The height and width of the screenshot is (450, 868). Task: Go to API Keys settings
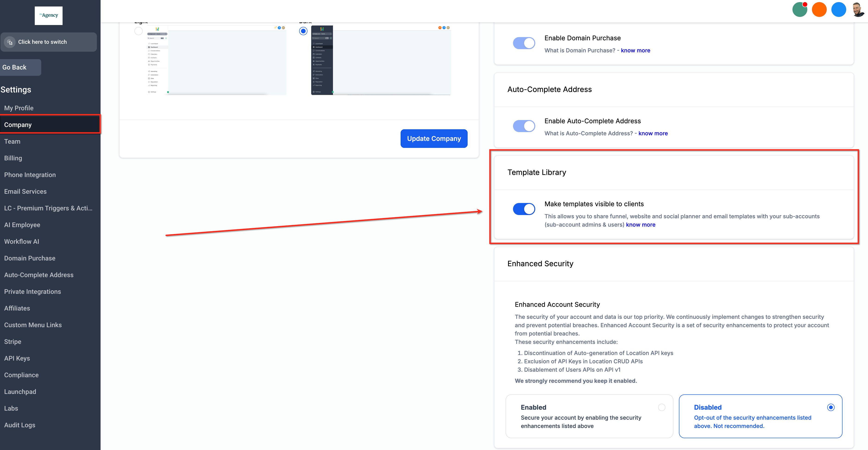(x=17, y=358)
